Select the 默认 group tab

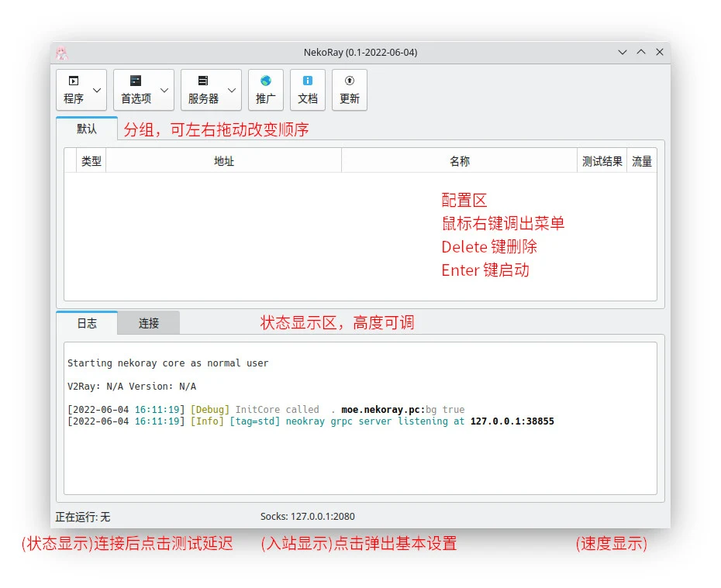click(x=87, y=129)
